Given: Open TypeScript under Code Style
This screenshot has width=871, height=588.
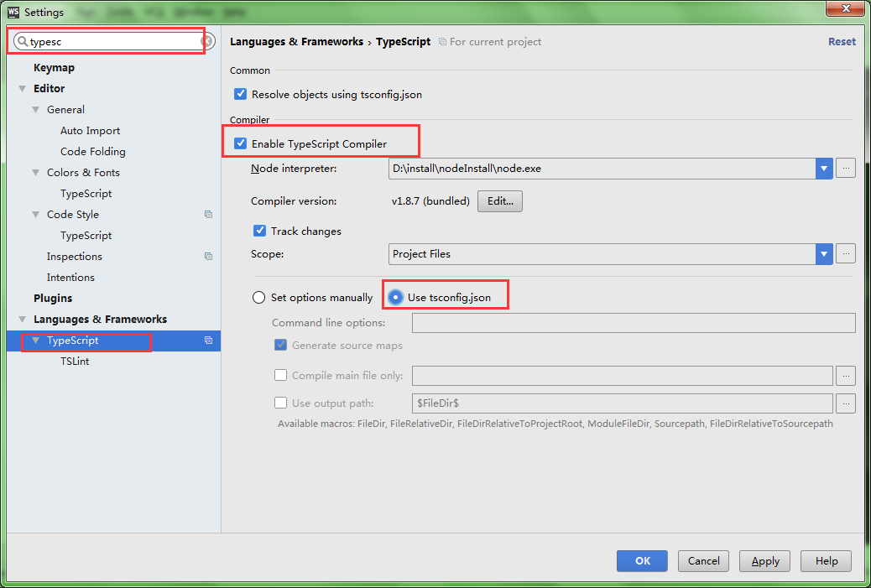Looking at the screenshot, I should click(x=86, y=236).
